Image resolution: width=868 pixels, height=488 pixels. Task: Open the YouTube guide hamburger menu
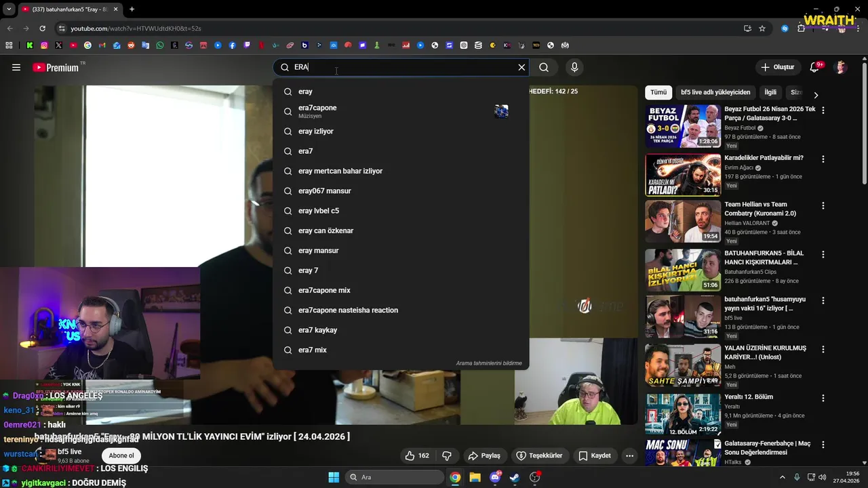16,67
